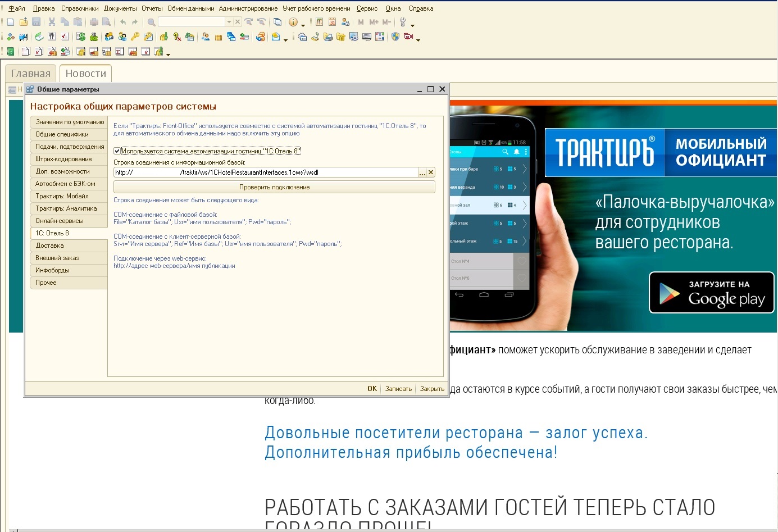The image size is (778, 532).
Task: Open the Файл menu
Action: [x=17, y=8]
